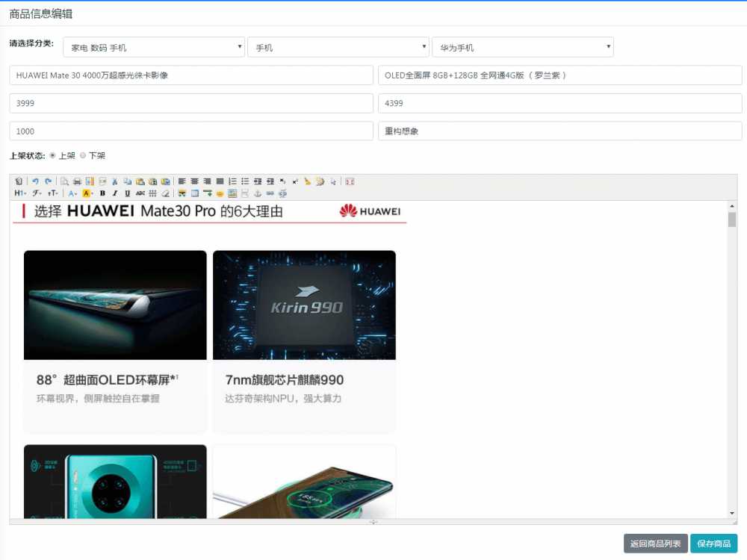Screen dimensions: 747x560
Task: Select the 上架 radio button
Action: tap(52, 155)
